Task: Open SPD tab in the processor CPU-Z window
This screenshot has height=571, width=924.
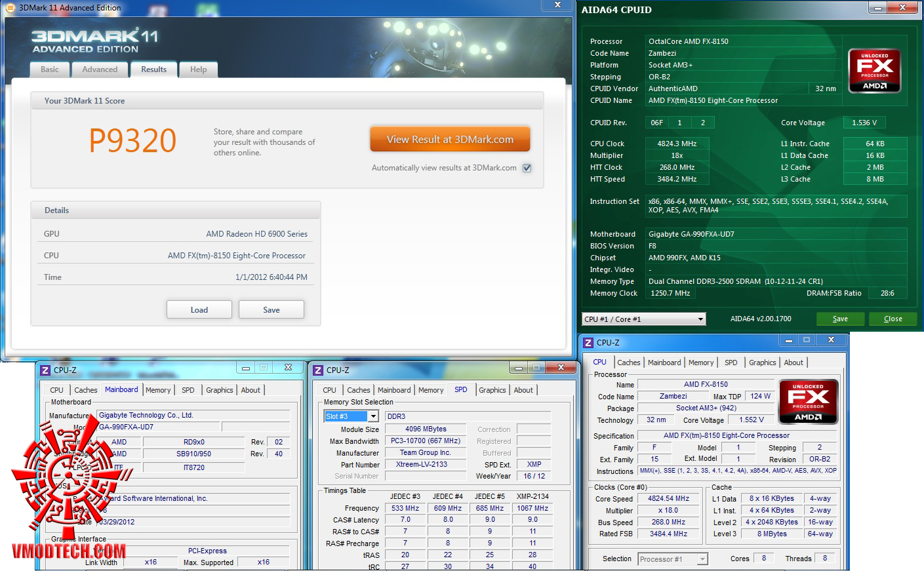Action: click(731, 363)
